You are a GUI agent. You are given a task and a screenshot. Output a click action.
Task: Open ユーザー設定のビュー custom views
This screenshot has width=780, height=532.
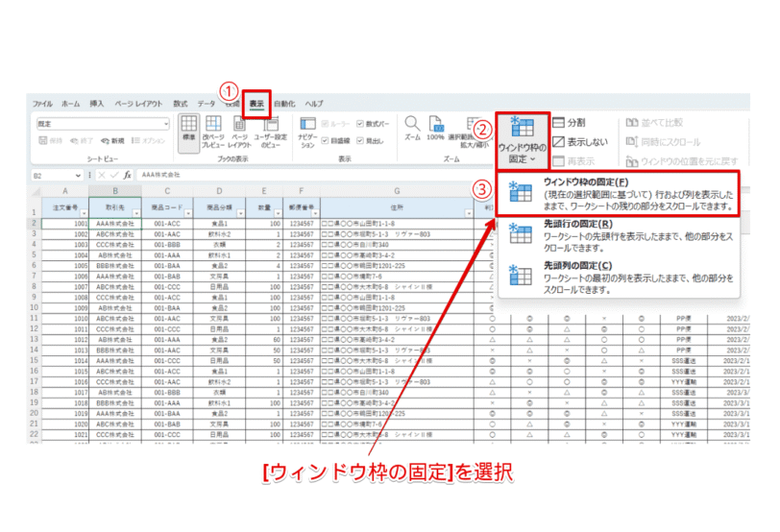[271, 132]
